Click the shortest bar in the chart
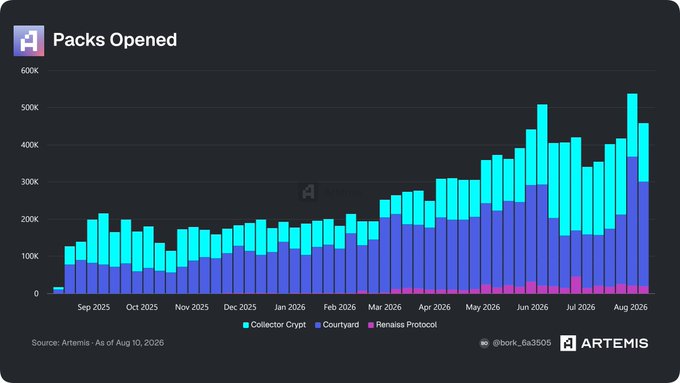 coord(59,290)
